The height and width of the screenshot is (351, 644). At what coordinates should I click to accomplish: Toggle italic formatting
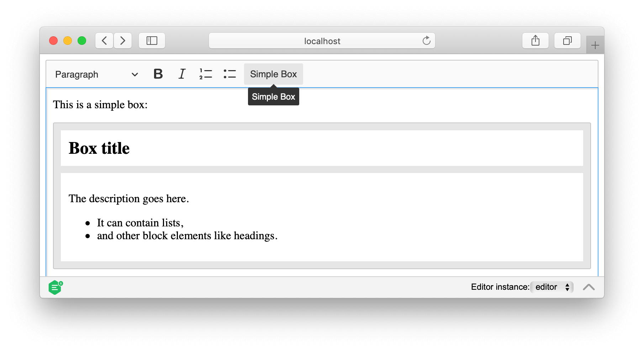pos(182,74)
